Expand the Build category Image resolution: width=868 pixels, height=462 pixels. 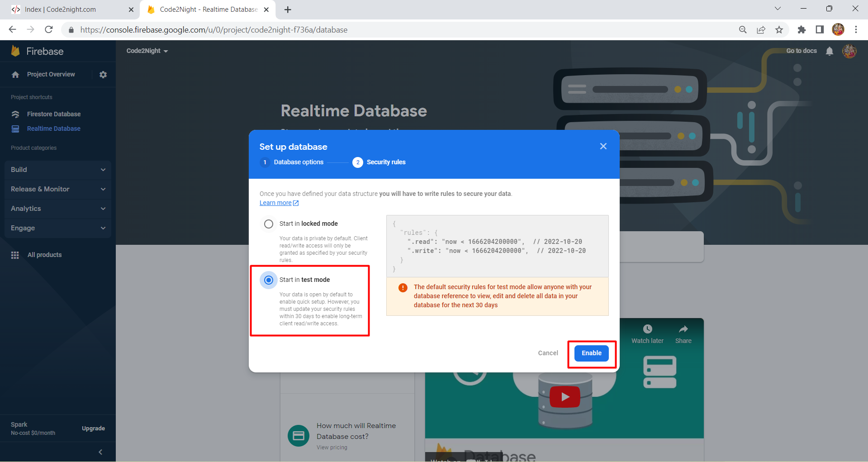[58, 170]
